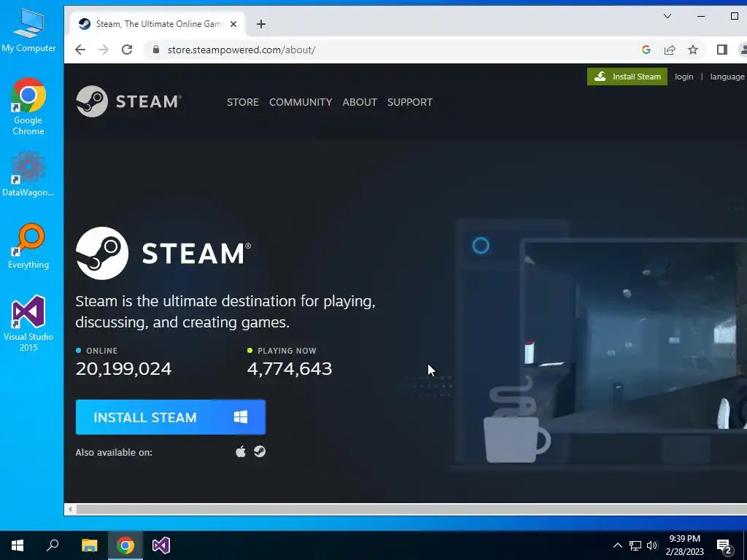Close the Steam browser tab
The height and width of the screenshot is (560, 747).
click(233, 24)
